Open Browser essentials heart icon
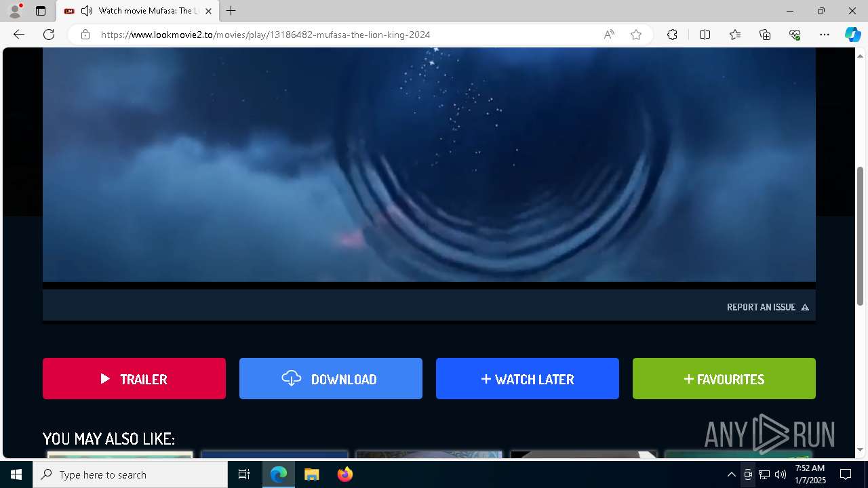The image size is (868, 488). (795, 35)
